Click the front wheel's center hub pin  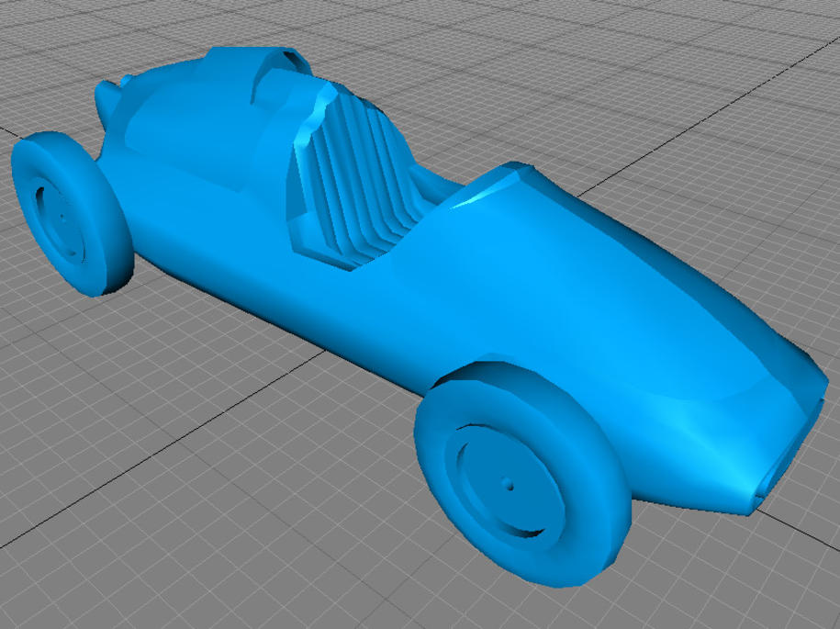507,481
